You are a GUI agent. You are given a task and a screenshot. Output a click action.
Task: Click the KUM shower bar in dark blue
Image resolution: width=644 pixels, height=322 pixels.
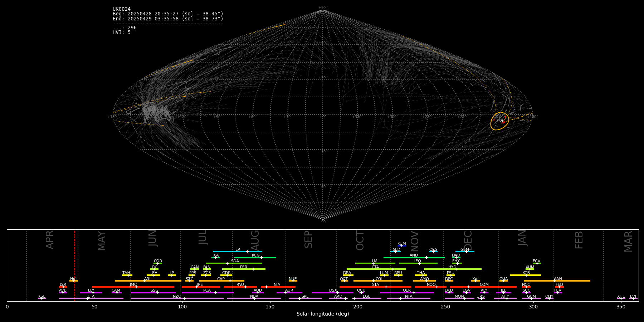(x=402, y=246)
